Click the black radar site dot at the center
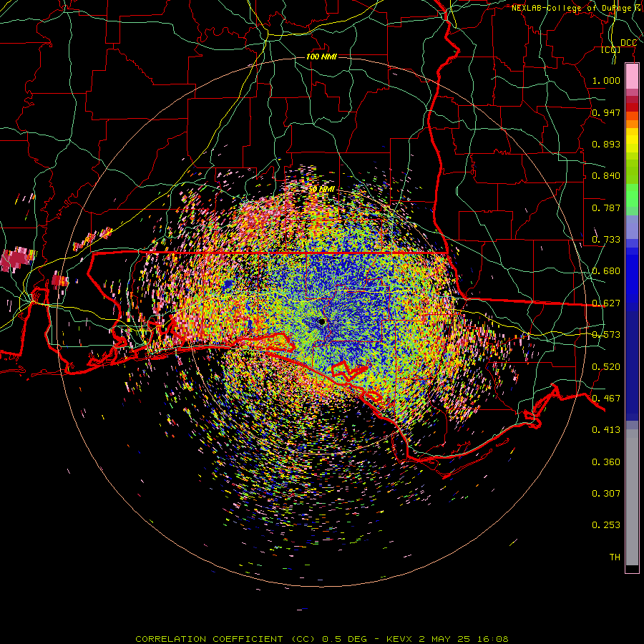The width and height of the screenshot is (644, 644). (x=321, y=321)
